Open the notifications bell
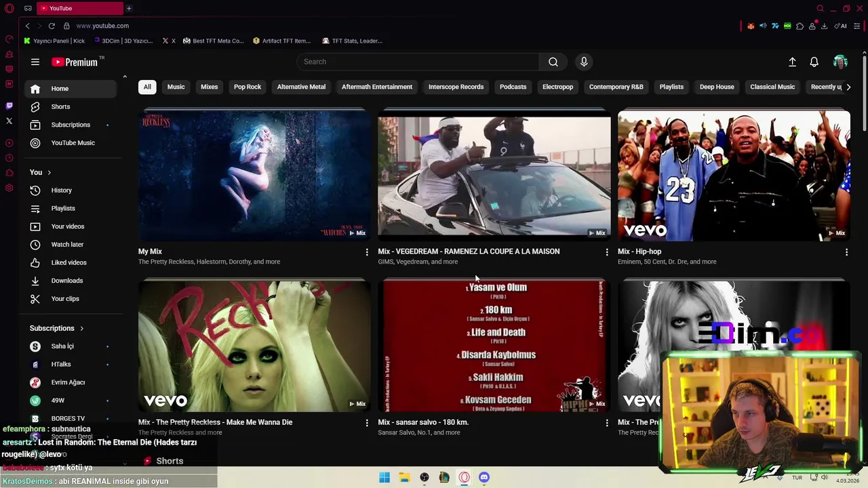 coord(814,62)
